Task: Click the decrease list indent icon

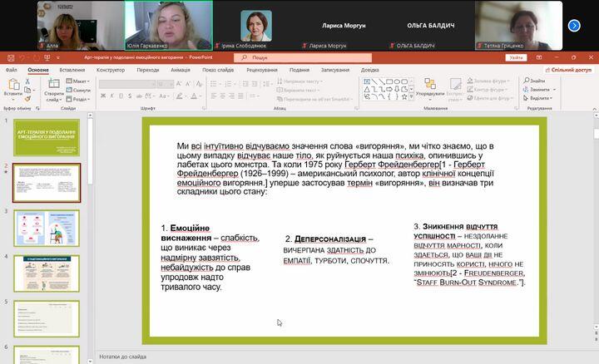Action: tap(245, 84)
